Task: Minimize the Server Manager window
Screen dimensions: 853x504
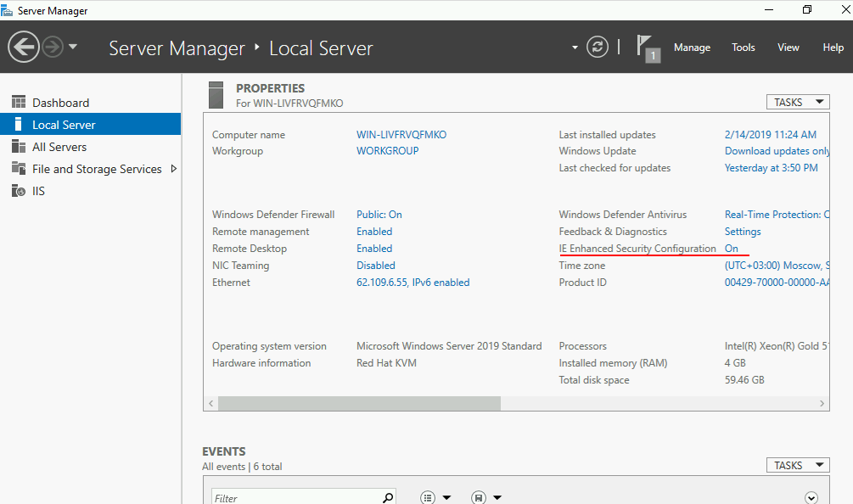Action: coord(769,10)
